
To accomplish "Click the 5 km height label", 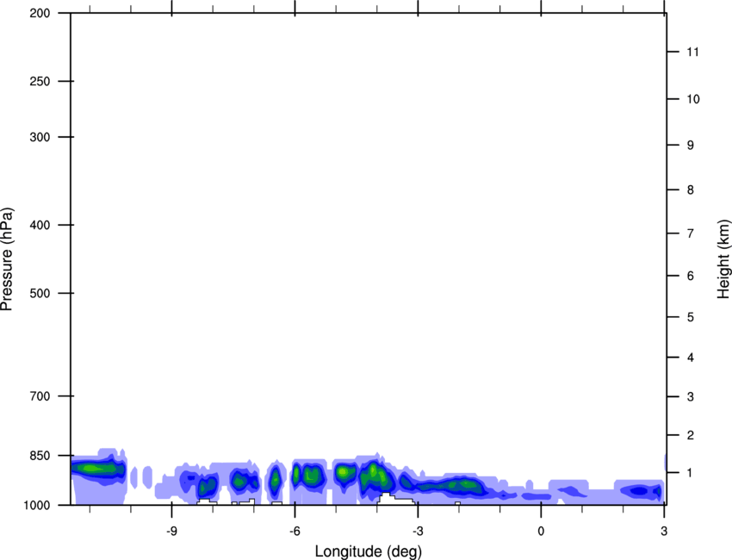I will (x=691, y=318).
